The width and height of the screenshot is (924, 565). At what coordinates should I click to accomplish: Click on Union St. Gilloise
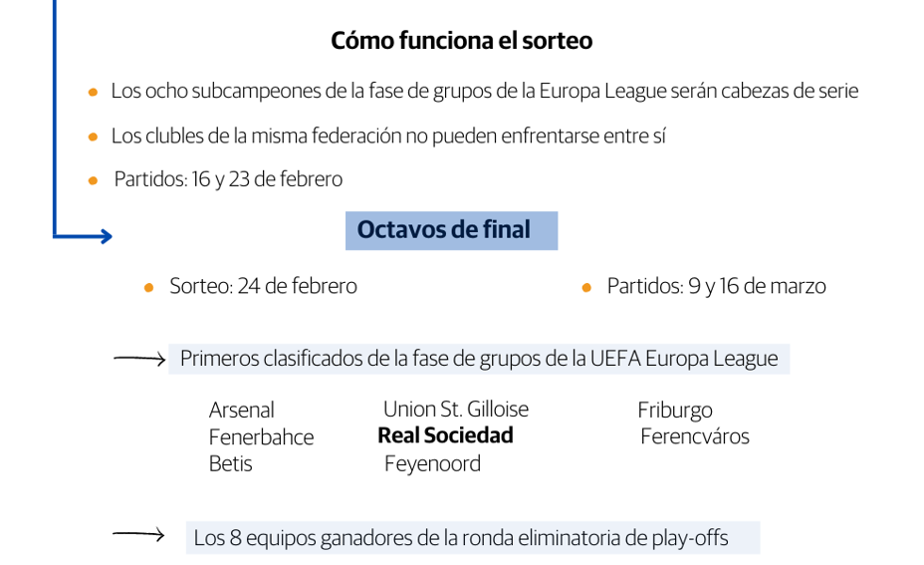coord(456,409)
